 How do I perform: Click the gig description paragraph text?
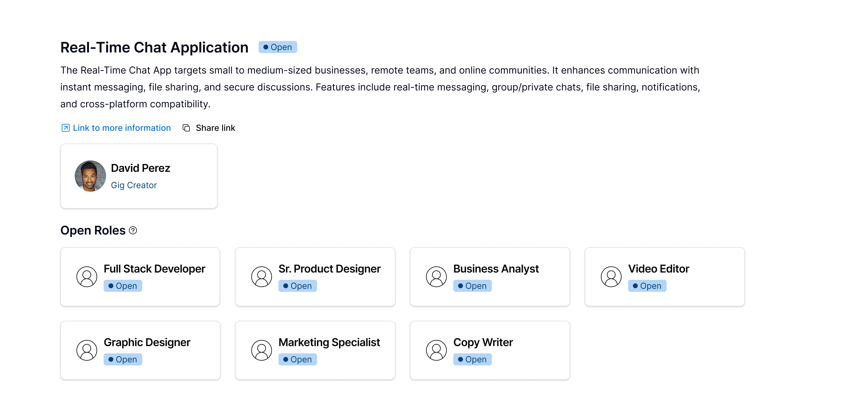380,87
